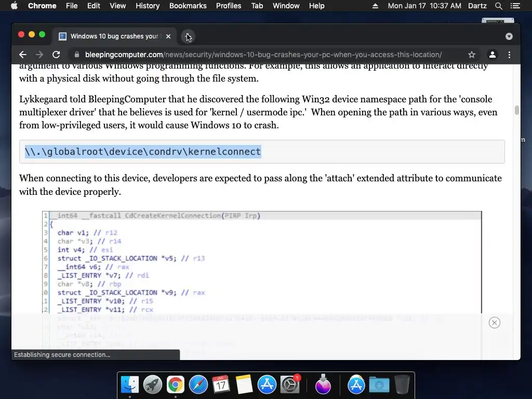Open the Chrome application menu

pyautogui.click(x=42, y=6)
